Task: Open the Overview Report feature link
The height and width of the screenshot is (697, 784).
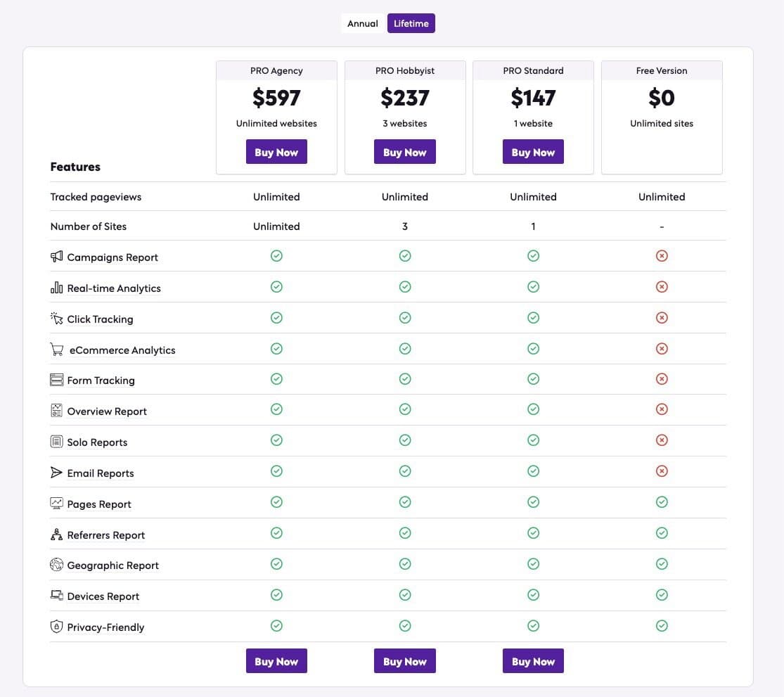Action: coord(107,411)
